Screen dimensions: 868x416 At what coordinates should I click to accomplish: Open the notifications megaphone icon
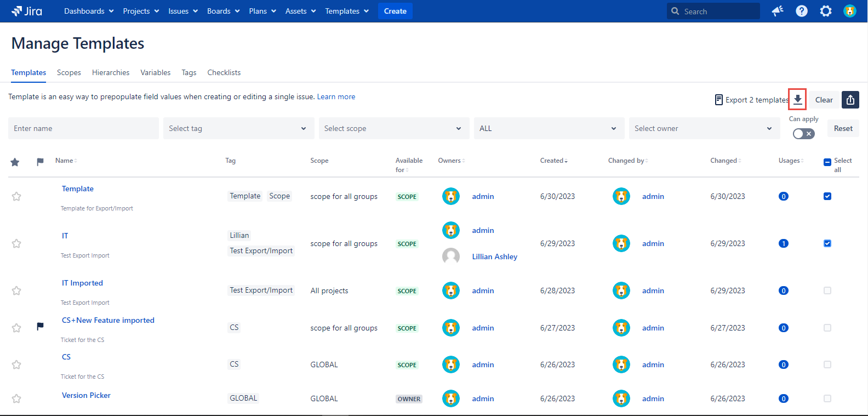coord(777,11)
